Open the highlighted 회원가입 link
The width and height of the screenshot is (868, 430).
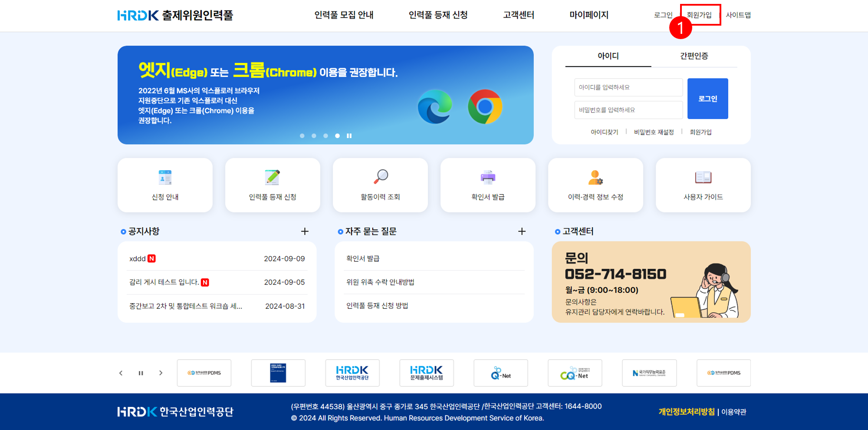(x=700, y=15)
